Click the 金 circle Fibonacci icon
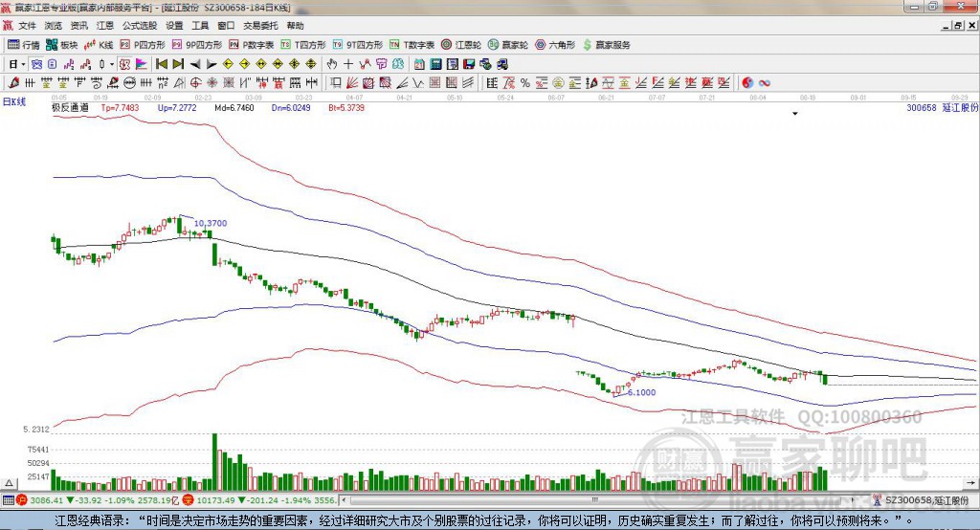This screenshot has height=530, width=980. point(558,82)
